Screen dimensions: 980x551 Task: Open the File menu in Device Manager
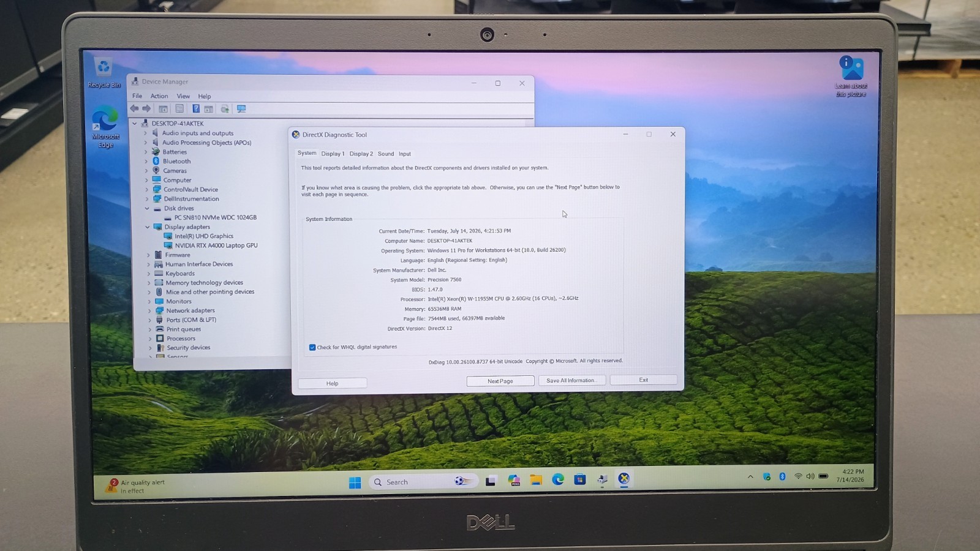(x=137, y=96)
